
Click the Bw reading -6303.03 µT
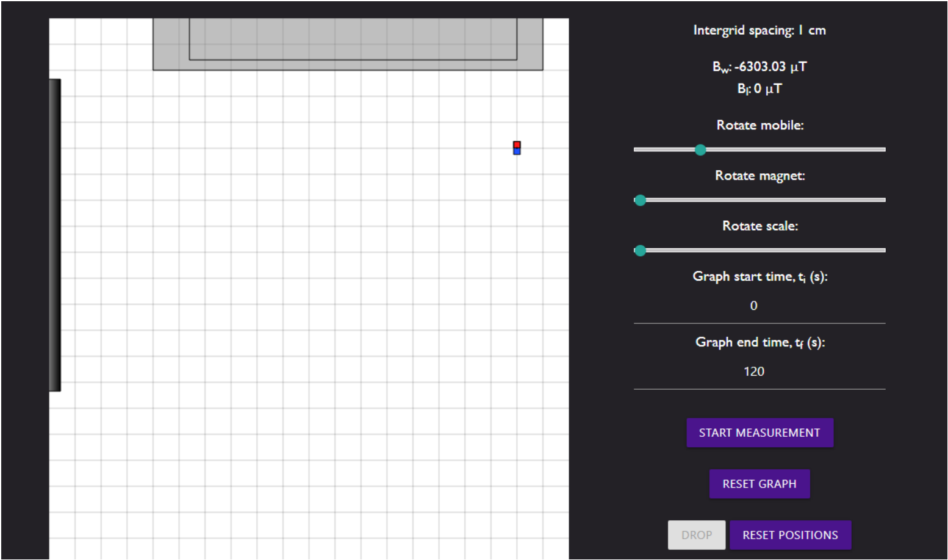point(759,66)
